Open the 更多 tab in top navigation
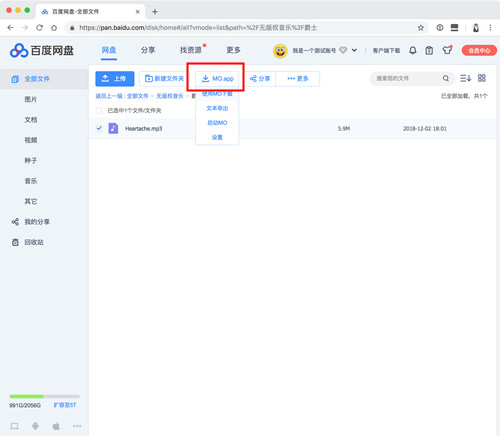Image resolution: width=500 pixels, height=436 pixels. (x=233, y=50)
